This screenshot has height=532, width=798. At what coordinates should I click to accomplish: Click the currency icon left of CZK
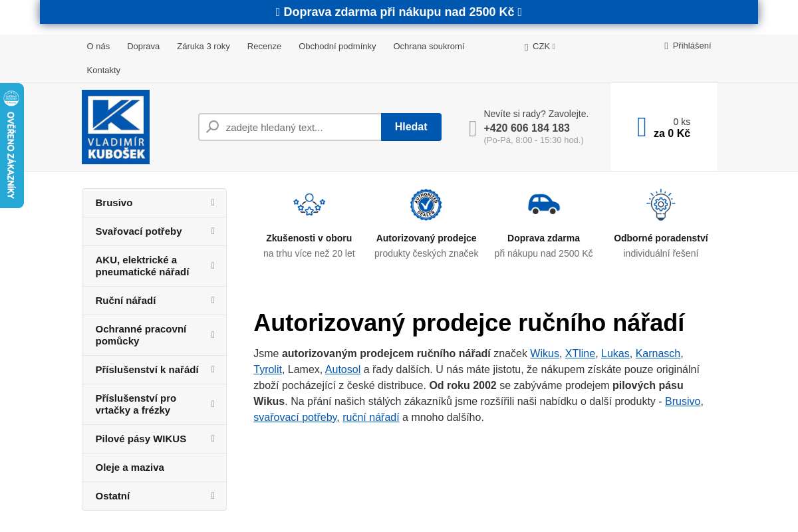click(527, 47)
